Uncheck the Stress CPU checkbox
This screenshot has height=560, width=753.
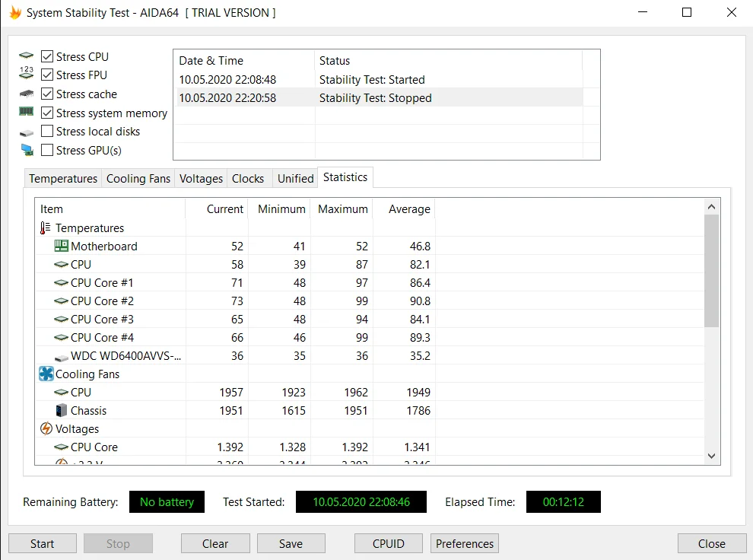pyautogui.click(x=47, y=56)
